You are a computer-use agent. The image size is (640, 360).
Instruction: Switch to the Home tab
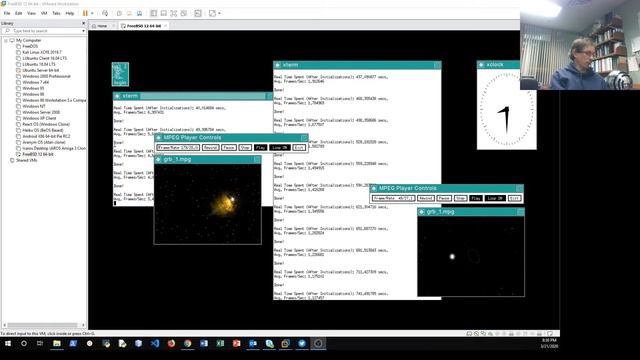click(x=102, y=26)
